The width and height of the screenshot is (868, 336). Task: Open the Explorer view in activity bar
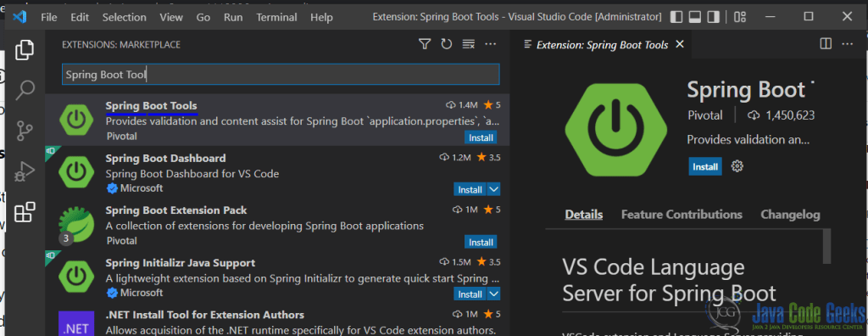25,50
